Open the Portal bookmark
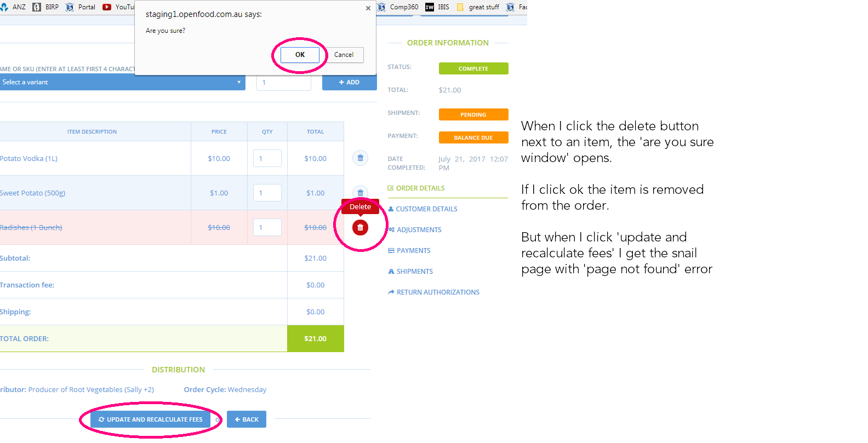This screenshot has height=443, width=868. [x=81, y=7]
